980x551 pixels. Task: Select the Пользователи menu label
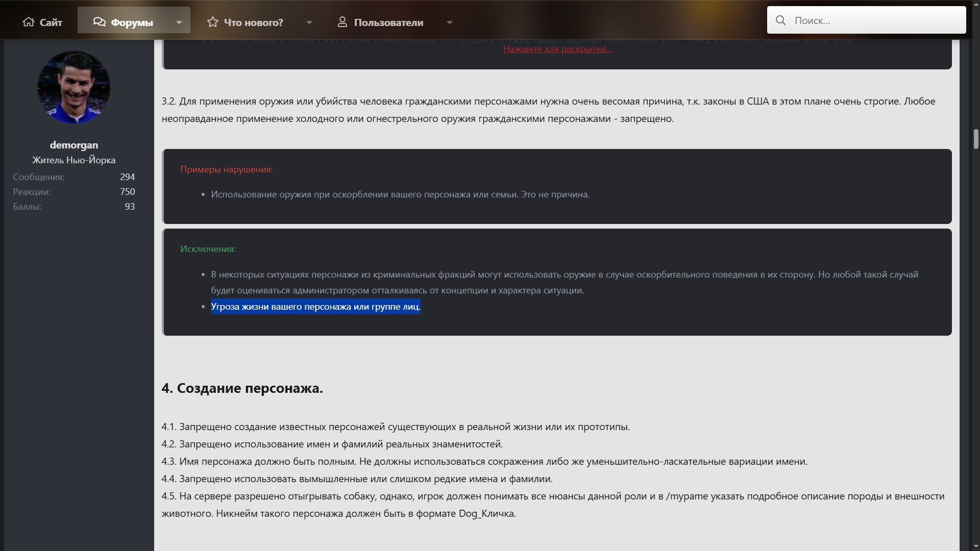click(388, 22)
